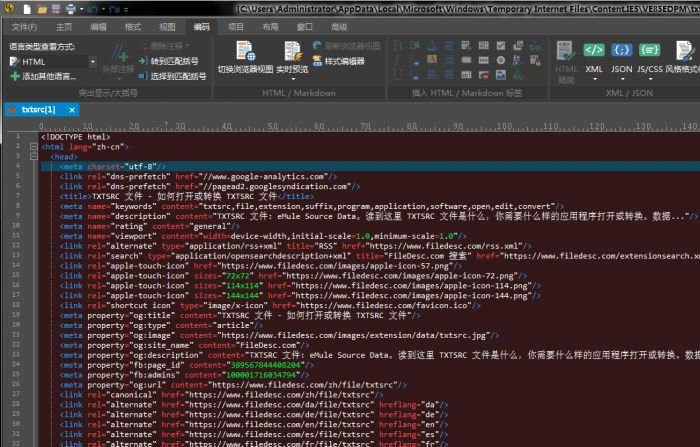
Task: Click the meta charset="utf-8" line
Action: point(112,167)
